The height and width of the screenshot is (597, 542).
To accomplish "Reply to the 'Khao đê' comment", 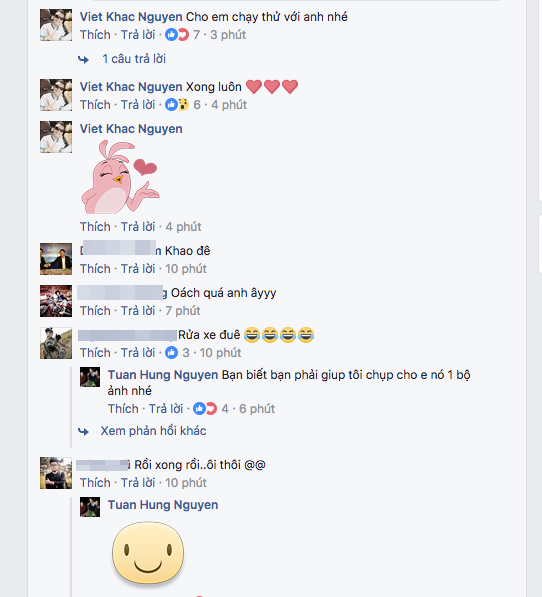I will click(x=138, y=269).
